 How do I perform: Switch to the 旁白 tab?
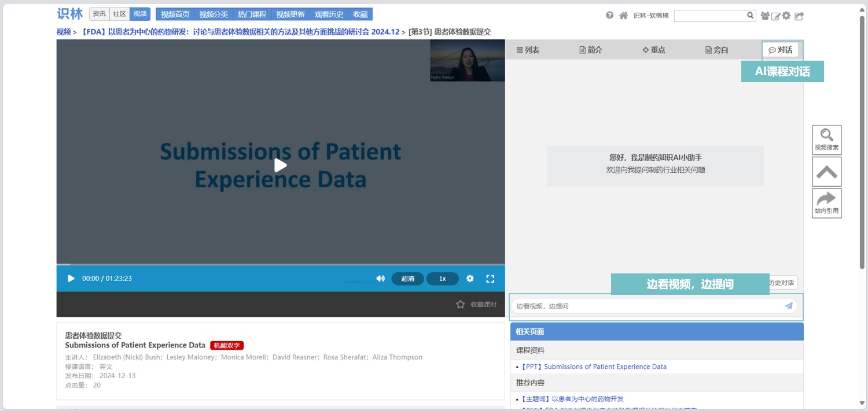tap(716, 50)
